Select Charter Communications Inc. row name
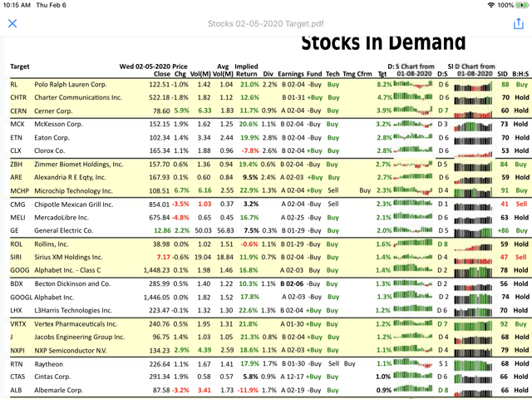The image size is (532, 399). coord(78,97)
